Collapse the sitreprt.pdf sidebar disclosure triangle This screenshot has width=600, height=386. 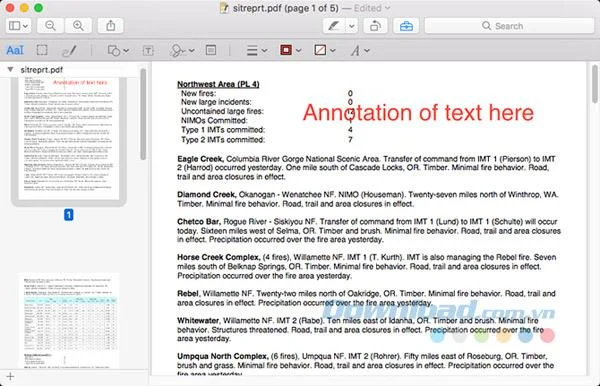[x=10, y=70]
